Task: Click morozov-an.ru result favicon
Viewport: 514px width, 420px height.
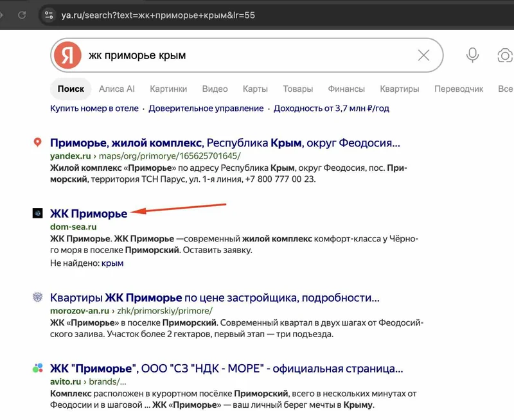Action: (x=38, y=297)
